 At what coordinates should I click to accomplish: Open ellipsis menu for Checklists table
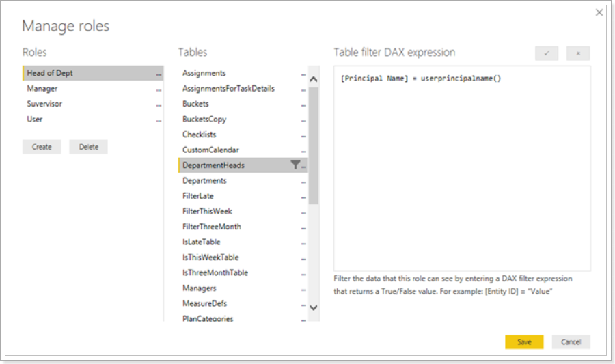pyautogui.click(x=303, y=136)
